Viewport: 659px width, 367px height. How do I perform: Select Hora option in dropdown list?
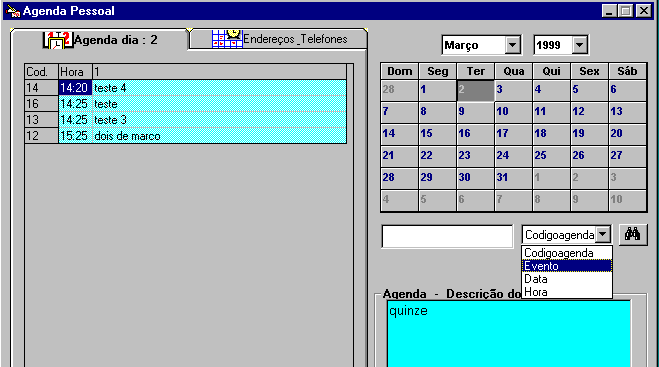[566, 292]
